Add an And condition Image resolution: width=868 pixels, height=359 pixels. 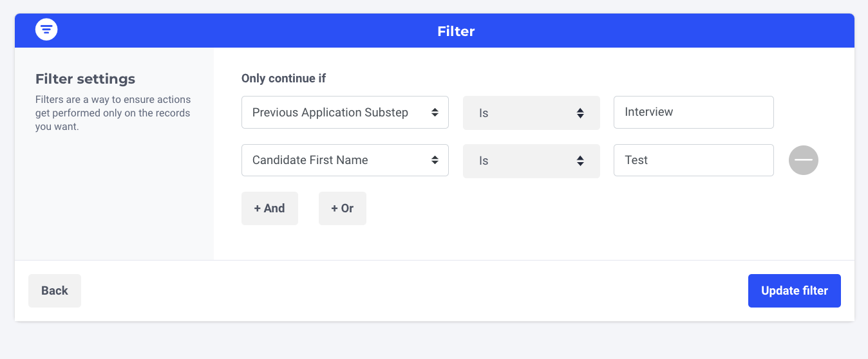(x=269, y=208)
